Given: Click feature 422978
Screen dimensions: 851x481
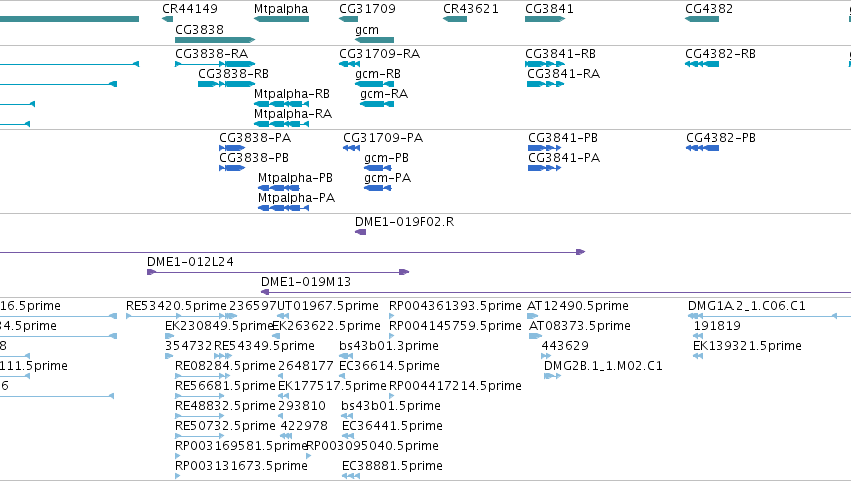Looking at the screenshot, I should pos(304,427).
